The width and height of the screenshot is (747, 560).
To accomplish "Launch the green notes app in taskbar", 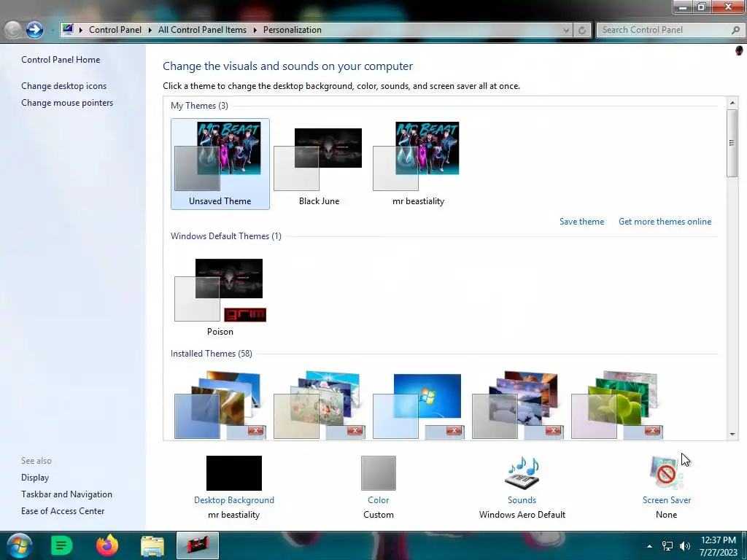I will [61, 545].
